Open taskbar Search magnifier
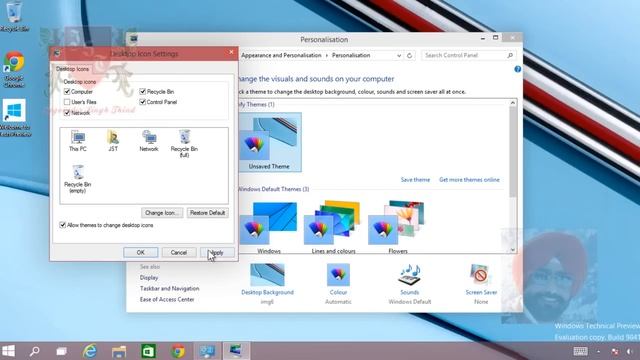 35,351
